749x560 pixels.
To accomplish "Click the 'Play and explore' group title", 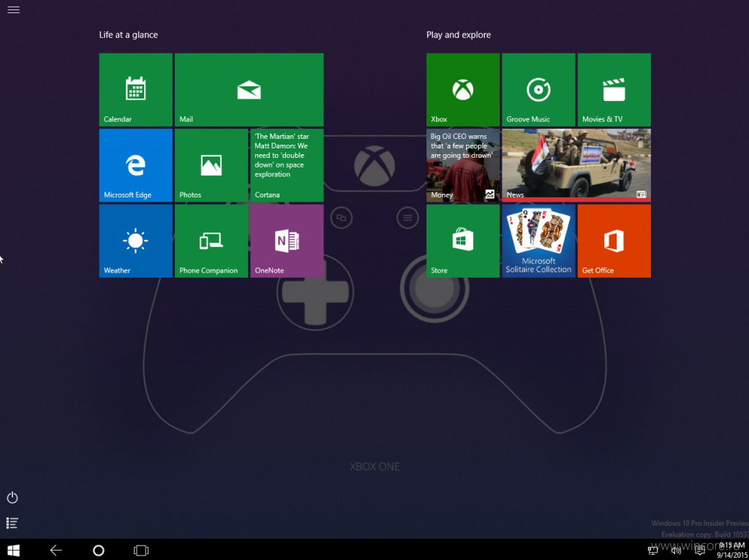I will [x=459, y=35].
